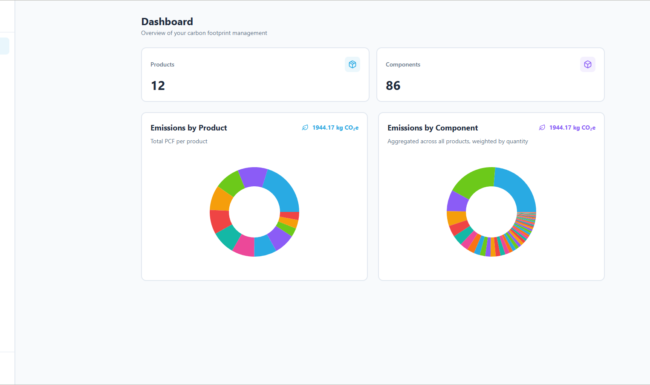Viewport: 650px width, 385px height.
Task: Click the purple leaf icon in Emissions by Component
Action: (542, 128)
